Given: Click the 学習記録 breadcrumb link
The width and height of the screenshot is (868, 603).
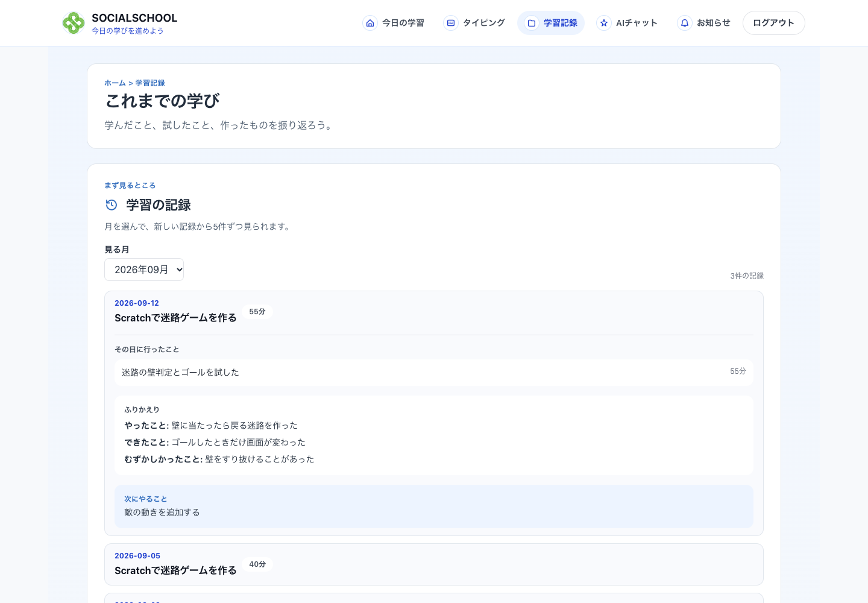Looking at the screenshot, I should pyautogui.click(x=150, y=83).
